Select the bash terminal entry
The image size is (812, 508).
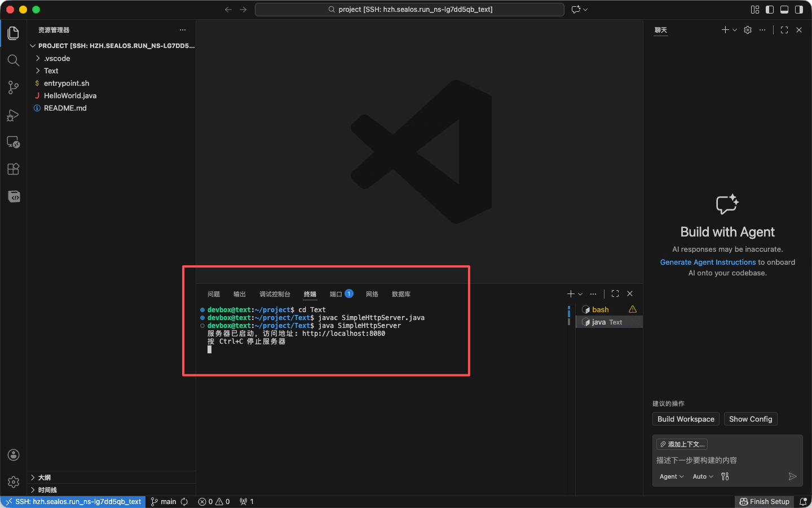coord(609,309)
